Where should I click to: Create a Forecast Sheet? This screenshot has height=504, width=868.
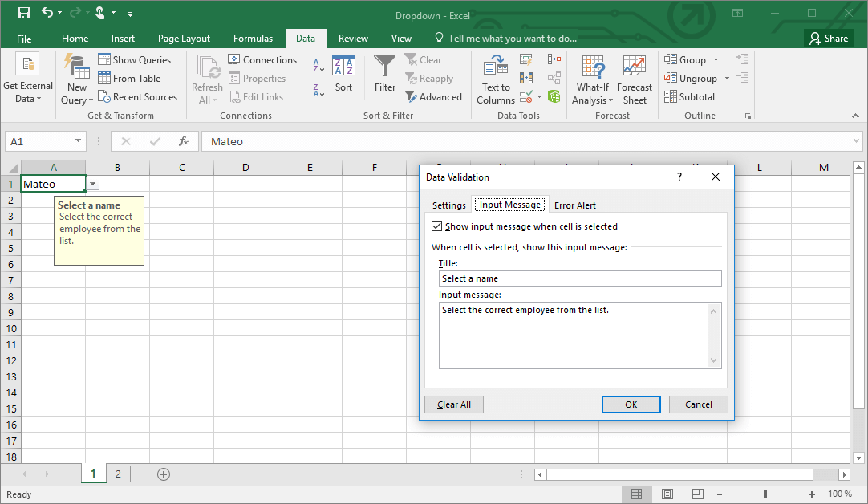[x=635, y=79]
